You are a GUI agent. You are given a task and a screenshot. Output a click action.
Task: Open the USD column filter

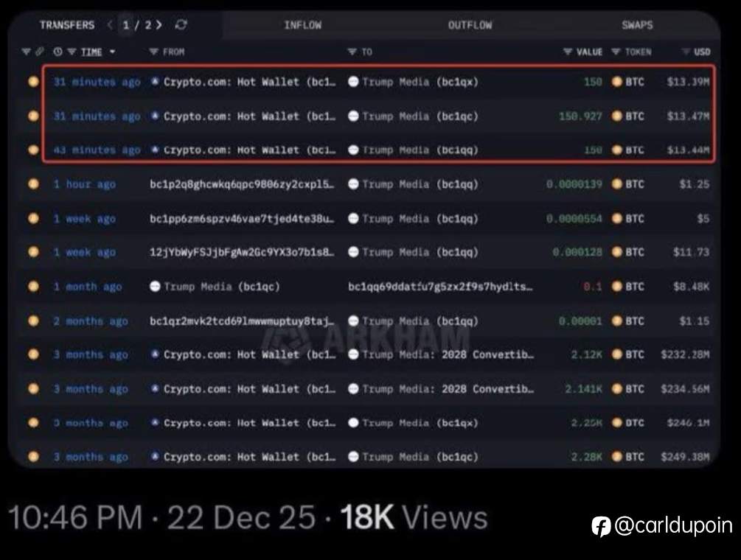tap(686, 52)
